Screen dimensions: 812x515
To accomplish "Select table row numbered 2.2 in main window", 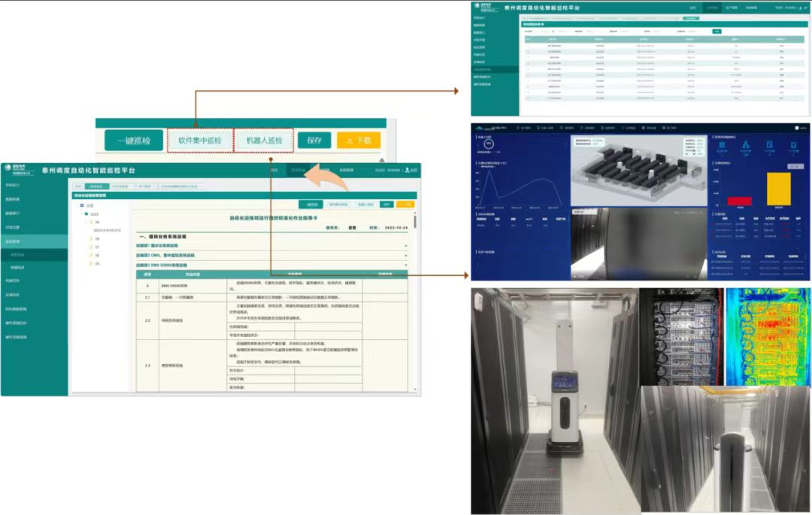I will coord(272,321).
